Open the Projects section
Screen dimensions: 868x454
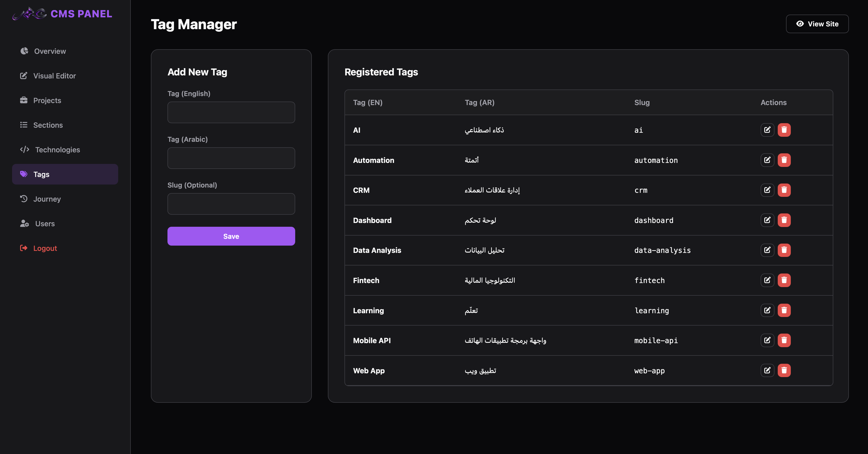point(65,100)
